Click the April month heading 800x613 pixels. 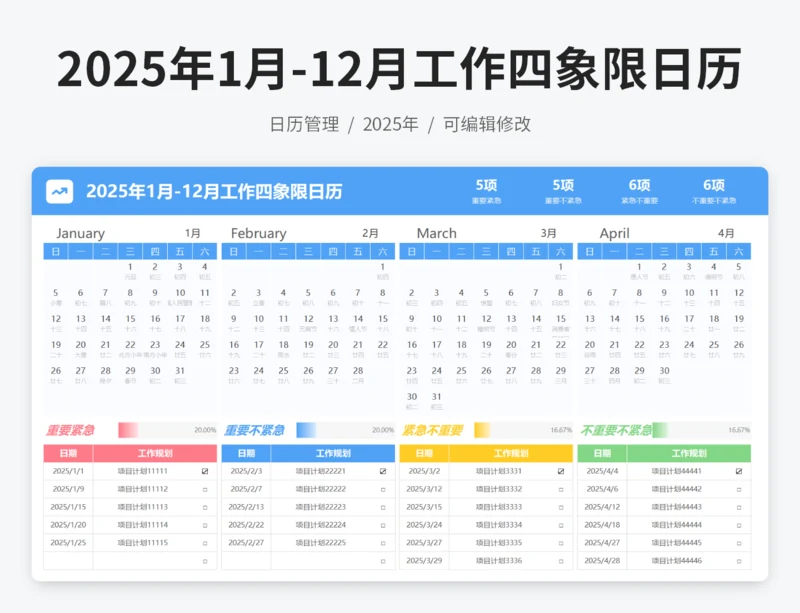pos(614,233)
